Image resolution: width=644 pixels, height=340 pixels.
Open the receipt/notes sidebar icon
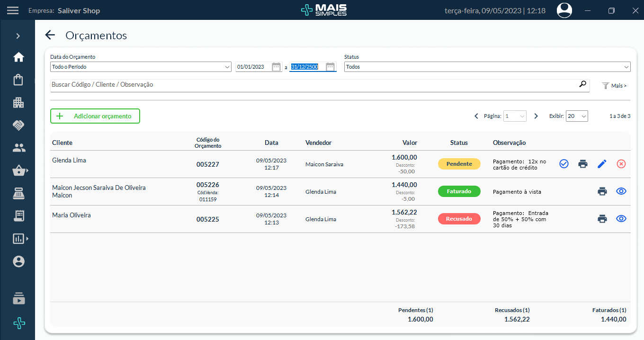tap(18, 216)
